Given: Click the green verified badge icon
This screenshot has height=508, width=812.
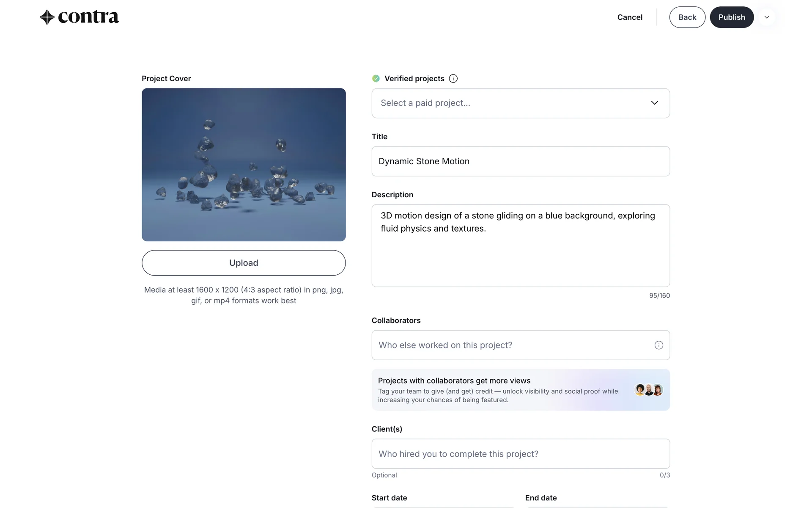Looking at the screenshot, I should [376, 78].
